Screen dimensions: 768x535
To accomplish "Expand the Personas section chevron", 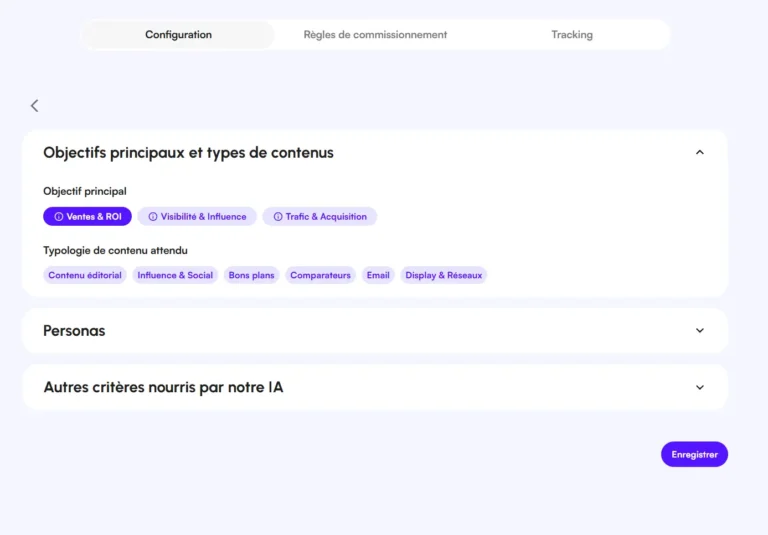I will pyautogui.click(x=700, y=331).
